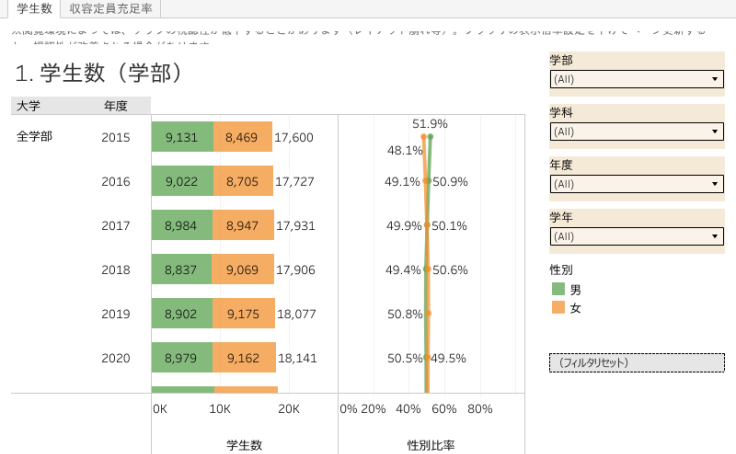Screen dimensions: 736x454
Task: Select the orange 女 legend swatch
Action: coord(558,308)
